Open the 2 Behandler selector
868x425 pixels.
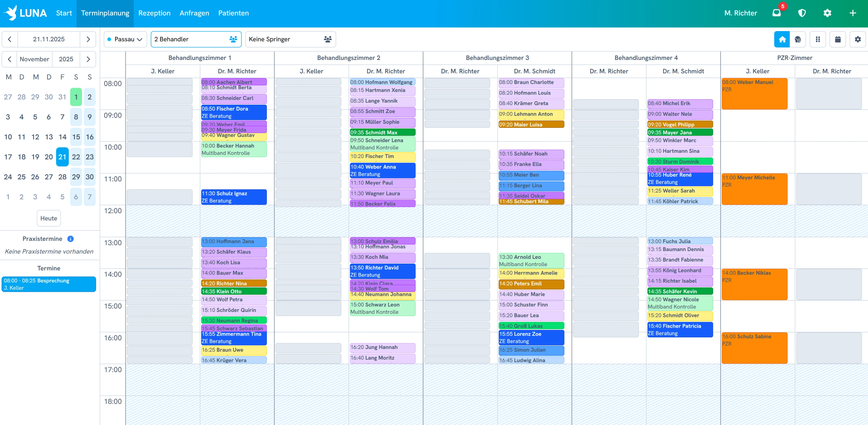coord(196,39)
